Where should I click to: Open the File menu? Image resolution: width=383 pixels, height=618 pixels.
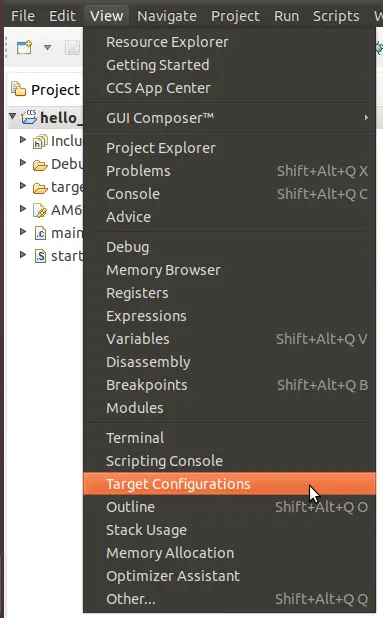[x=22, y=16]
